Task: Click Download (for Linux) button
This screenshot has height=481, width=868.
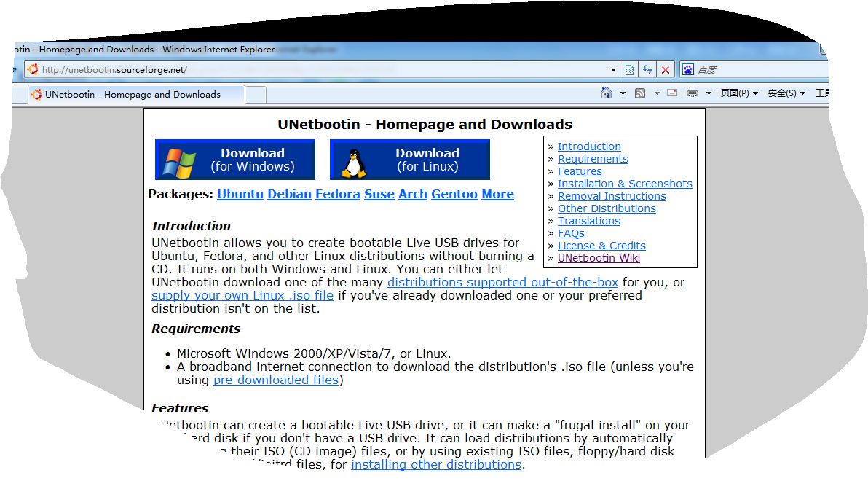Action: (x=410, y=160)
